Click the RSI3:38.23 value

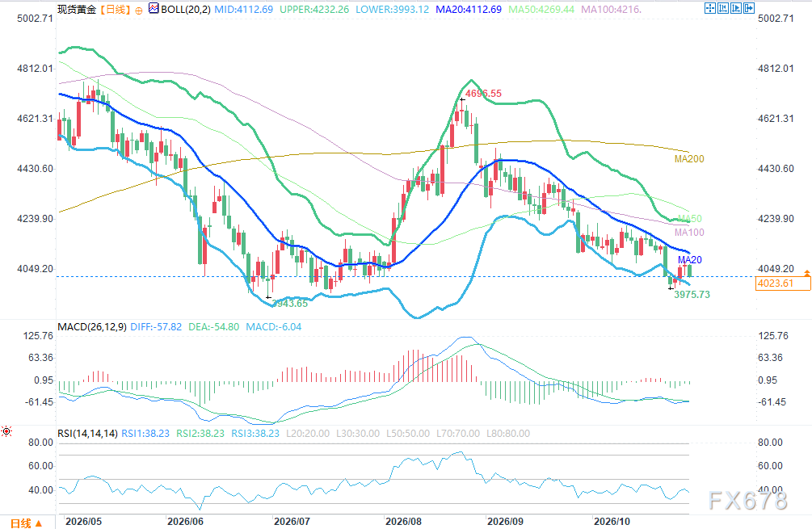[x=255, y=434]
